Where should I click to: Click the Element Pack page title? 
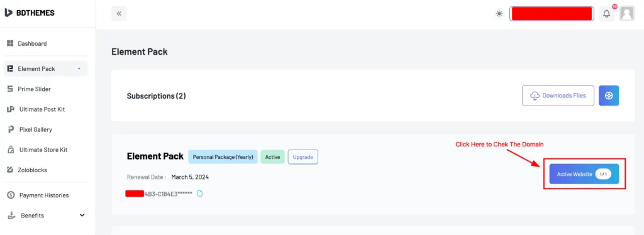[140, 52]
